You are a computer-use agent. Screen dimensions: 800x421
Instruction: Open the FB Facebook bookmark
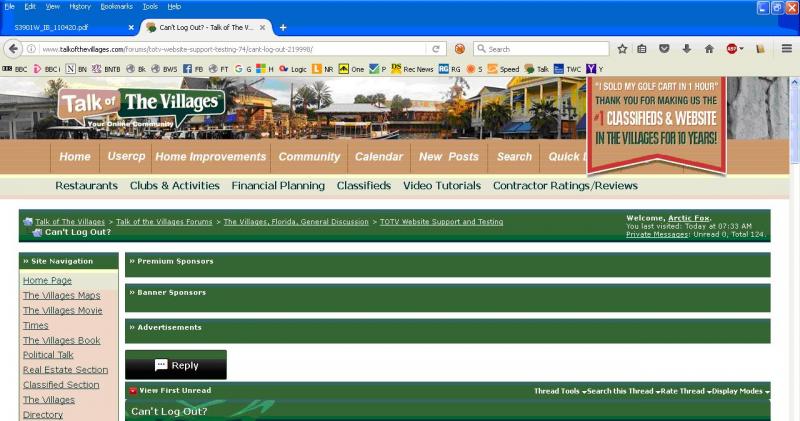[x=193, y=69]
